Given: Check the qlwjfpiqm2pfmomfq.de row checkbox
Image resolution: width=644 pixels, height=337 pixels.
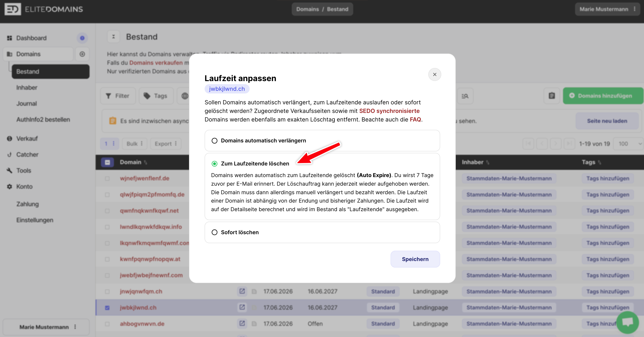Looking at the screenshot, I should [x=107, y=195].
